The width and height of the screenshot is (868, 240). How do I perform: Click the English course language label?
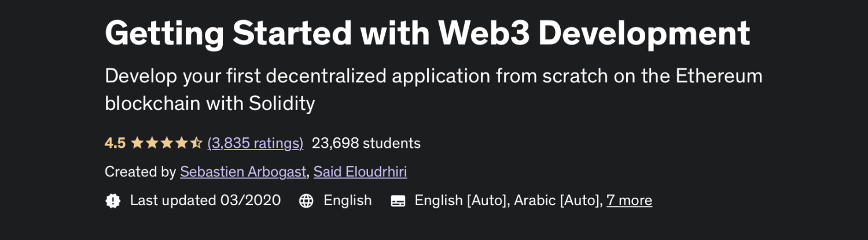tap(348, 201)
